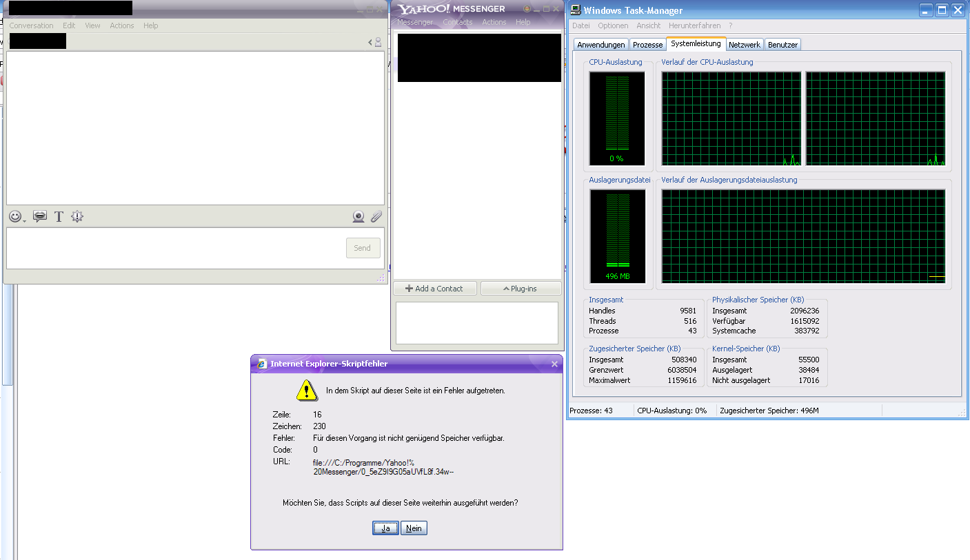Click the conversation window resize grip
This screenshot has width=970, height=560.
click(x=381, y=278)
